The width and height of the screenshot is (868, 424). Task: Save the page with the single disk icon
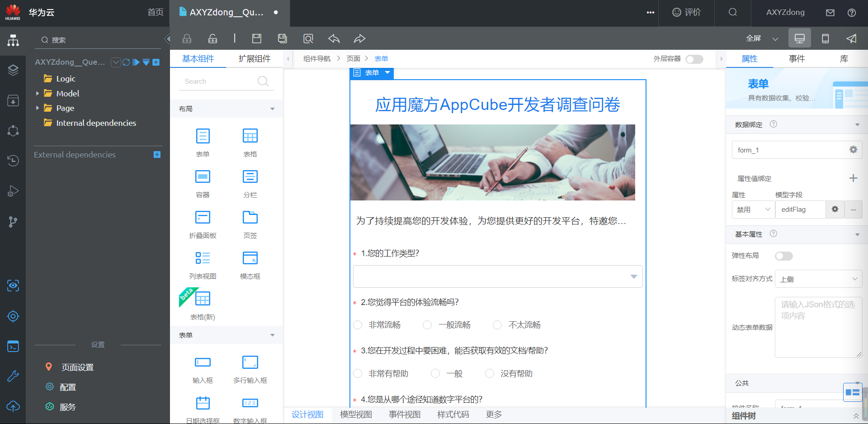[x=257, y=38]
